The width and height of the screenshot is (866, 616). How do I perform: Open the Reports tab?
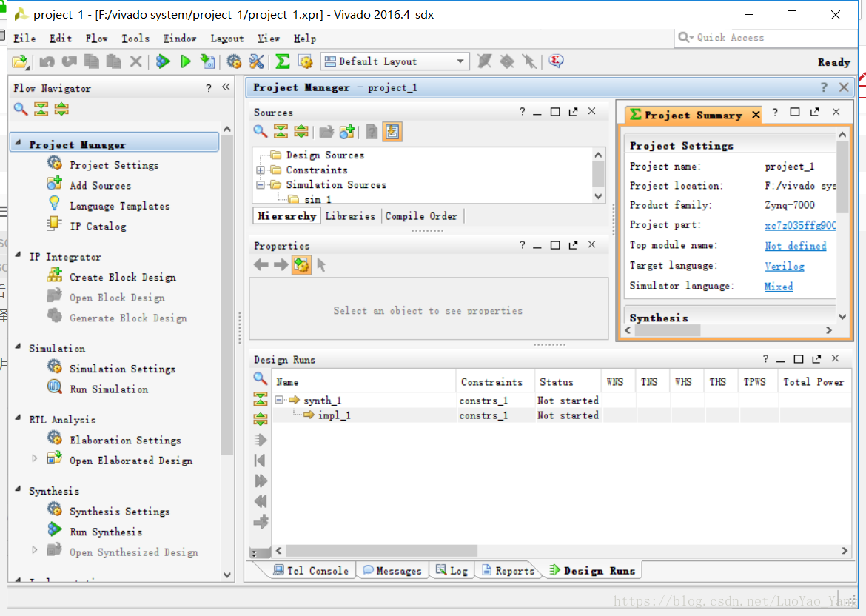coord(508,571)
